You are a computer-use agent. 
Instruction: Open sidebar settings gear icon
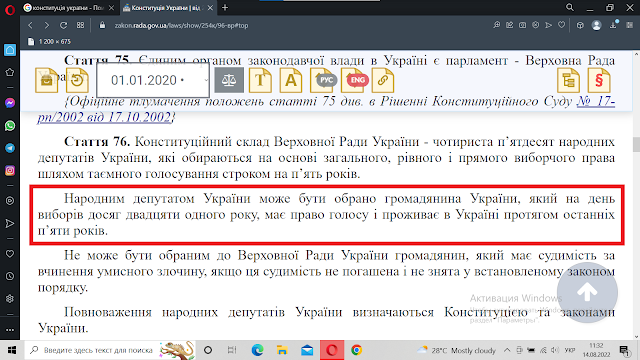10,299
